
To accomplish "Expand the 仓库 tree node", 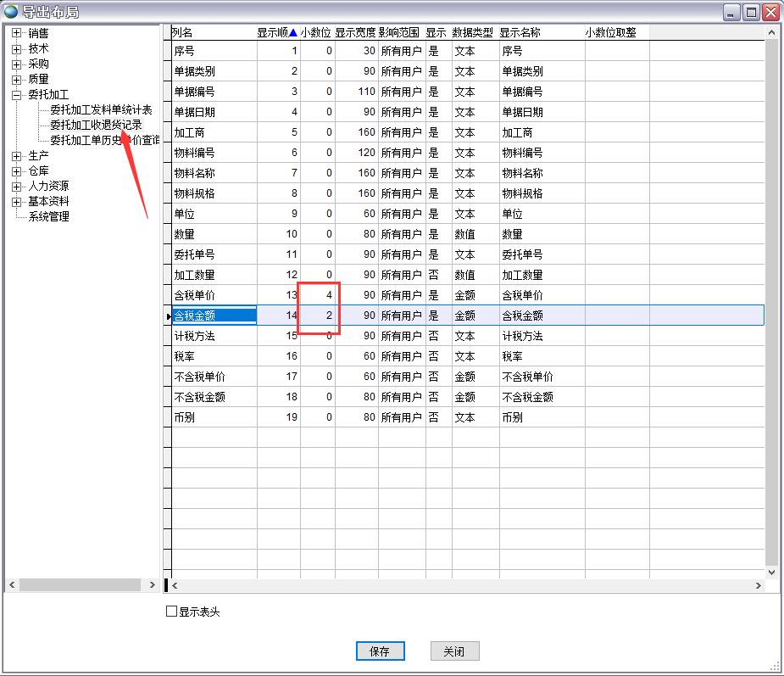I will click(x=16, y=170).
